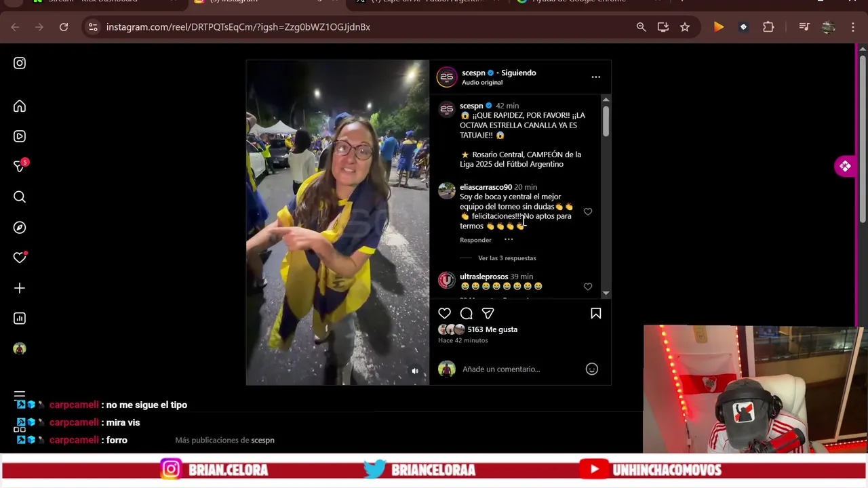Screen dimensions: 868x488
Task: Open emoji picker in comment box
Action: point(592,369)
